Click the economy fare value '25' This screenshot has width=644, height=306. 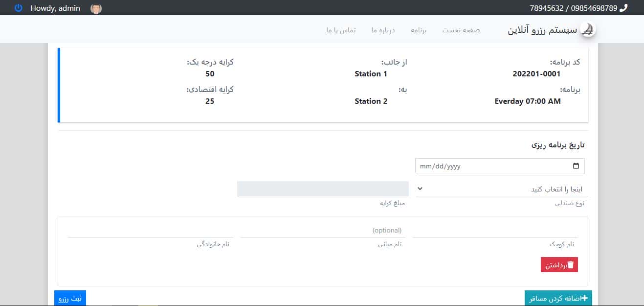(x=210, y=101)
